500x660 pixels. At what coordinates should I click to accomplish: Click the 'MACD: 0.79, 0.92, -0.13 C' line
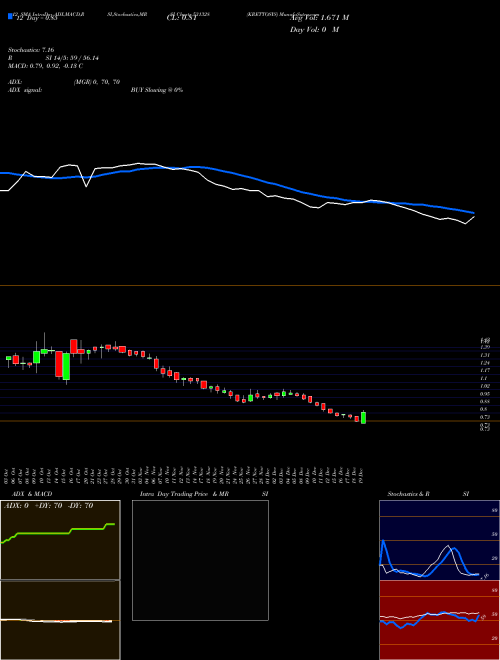point(45,66)
